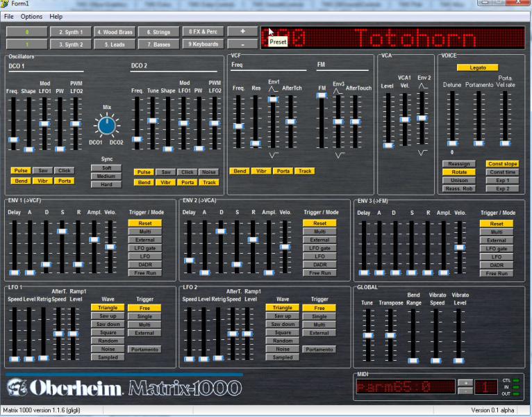This screenshot has height=417, width=532.
Task: Select Exp 2 portamento mode
Action: pos(502,188)
